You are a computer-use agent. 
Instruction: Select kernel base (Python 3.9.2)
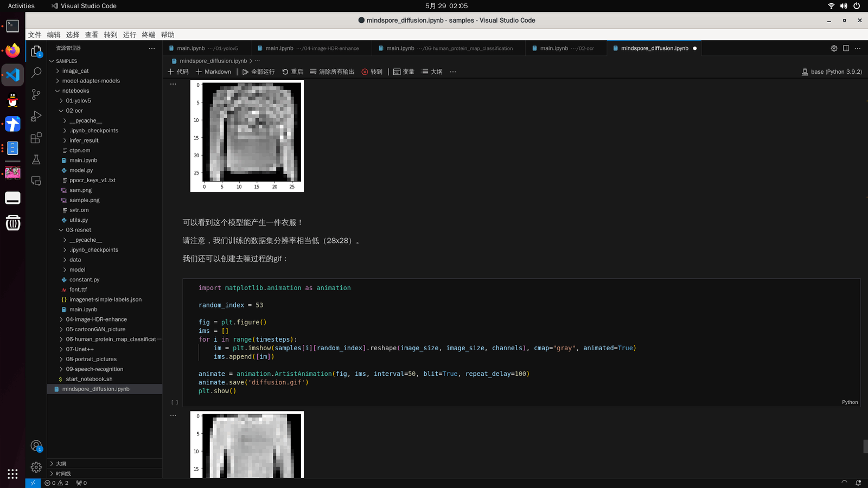pos(832,72)
